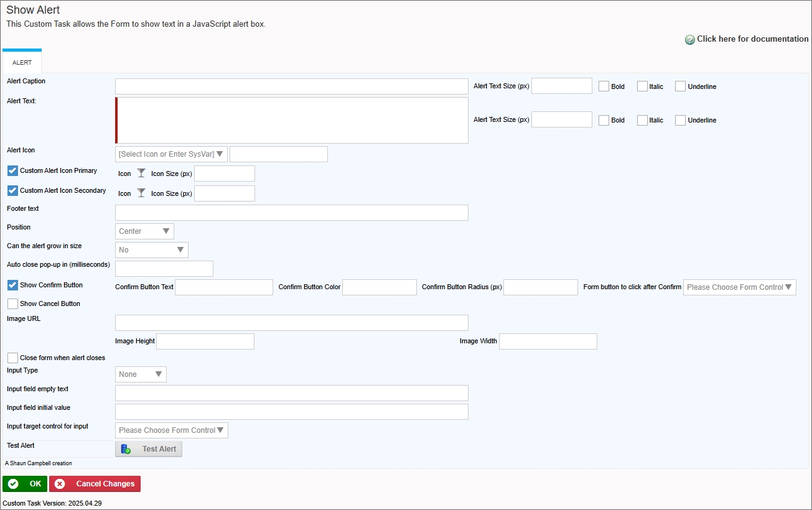Click into the Alert Text area
This screenshot has height=510, width=812.
[x=292, y=121]
